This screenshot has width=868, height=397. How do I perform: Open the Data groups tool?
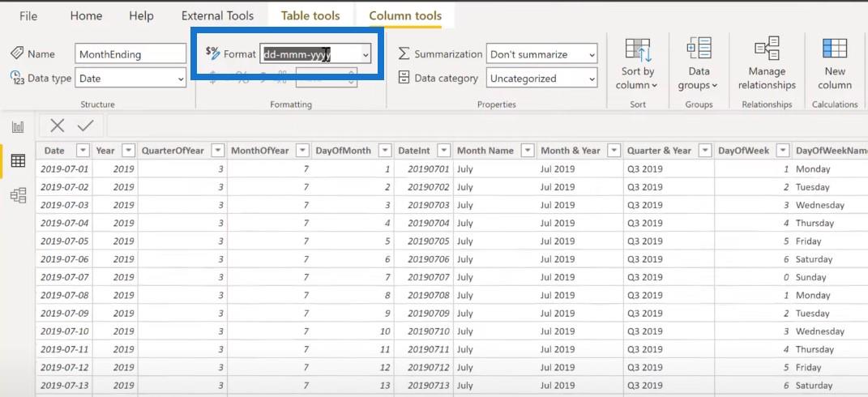699,64
